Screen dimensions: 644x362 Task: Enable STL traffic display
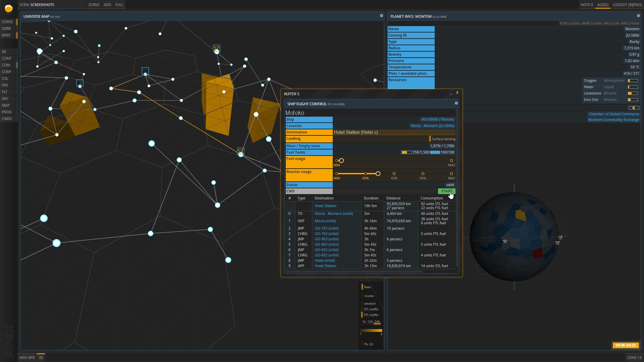371,309
